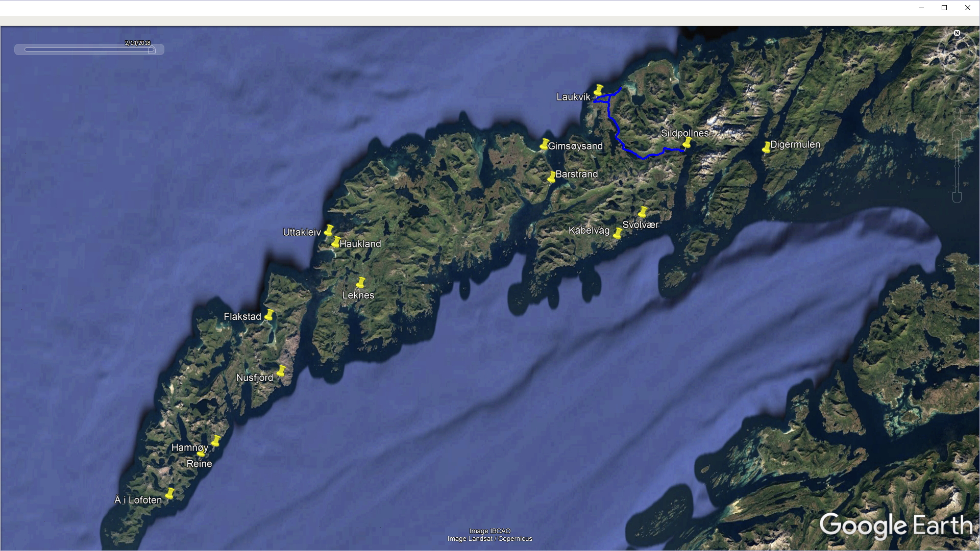This screenshot has width=980, height=551.
Task: Maximize the Google Earth window
Action: 944,8
